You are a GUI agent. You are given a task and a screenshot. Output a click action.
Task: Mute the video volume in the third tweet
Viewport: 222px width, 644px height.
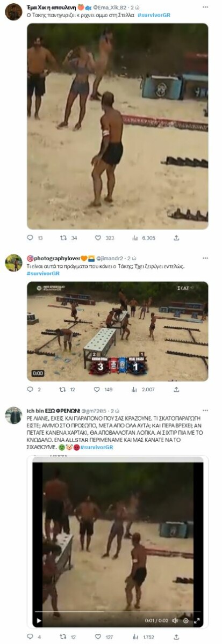pyautogui.click(x=176, y=620)
